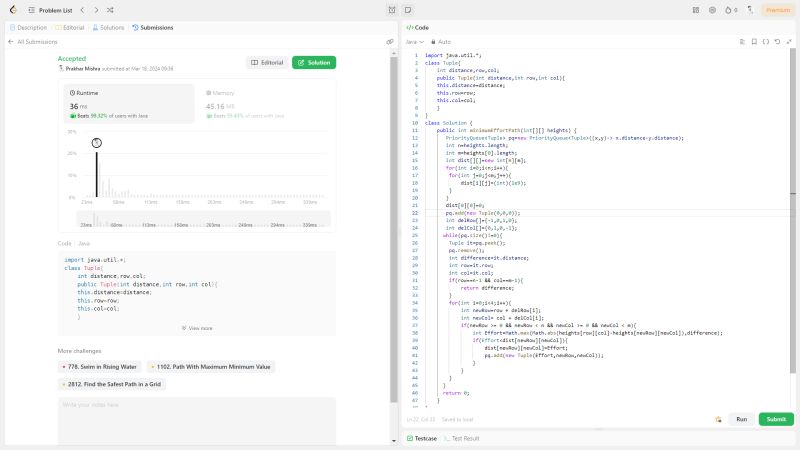Screen dimensions: 800x450
Task: Go to next problem arrow
Action: [96, 10]
